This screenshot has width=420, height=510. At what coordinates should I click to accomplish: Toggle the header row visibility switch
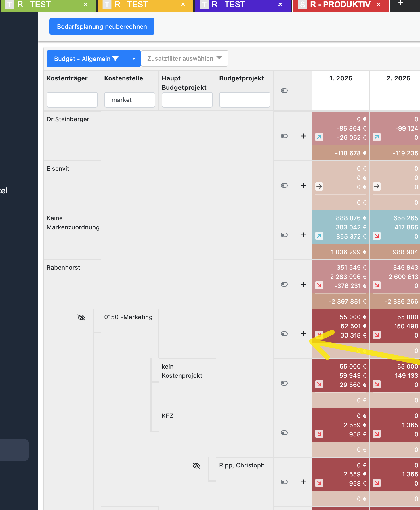click(x=284, y=91)
